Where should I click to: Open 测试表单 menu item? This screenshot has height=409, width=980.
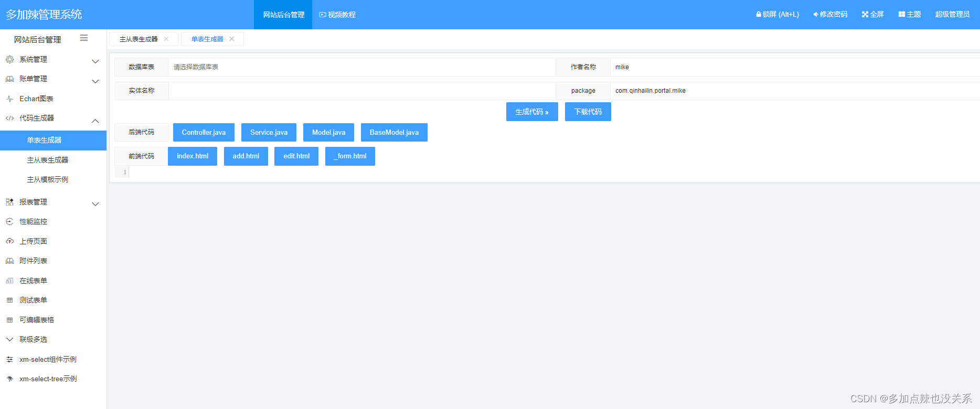click(53, 300)
